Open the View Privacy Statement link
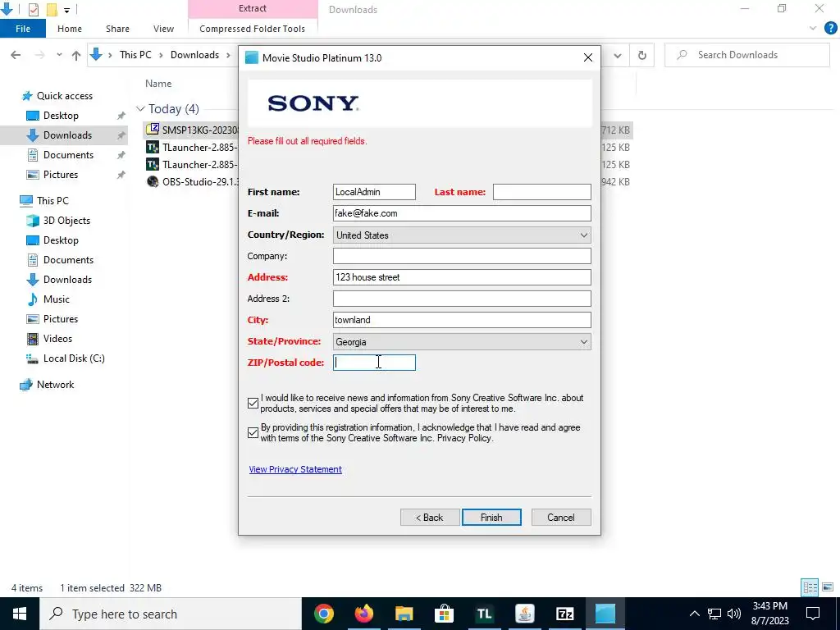This screenshot has height=630, width=840. tap(295, 469)
